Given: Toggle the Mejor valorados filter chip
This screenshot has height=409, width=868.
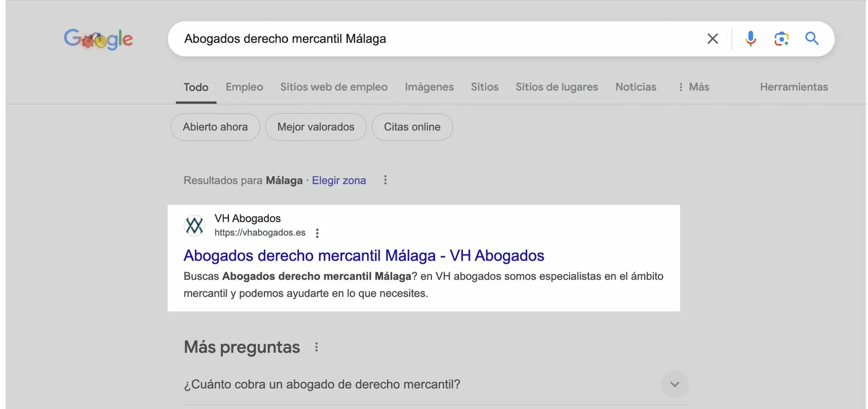Looking at the screenshot, I should pos(316,127).
